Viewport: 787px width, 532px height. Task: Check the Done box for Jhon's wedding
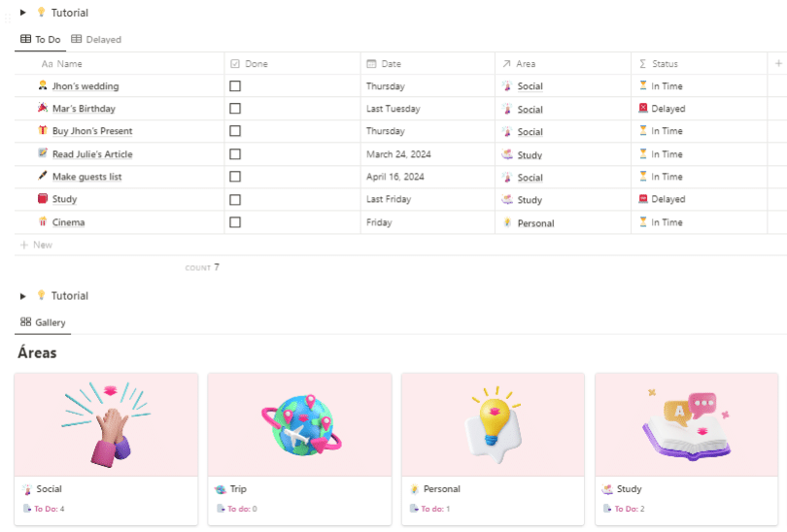pos(235,86)
